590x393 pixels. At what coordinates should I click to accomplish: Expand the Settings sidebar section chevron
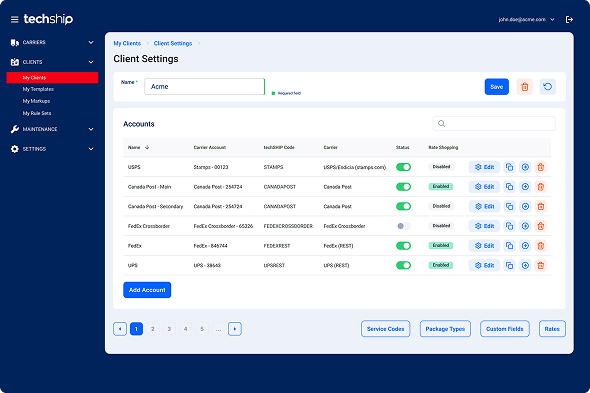point(91,149)
